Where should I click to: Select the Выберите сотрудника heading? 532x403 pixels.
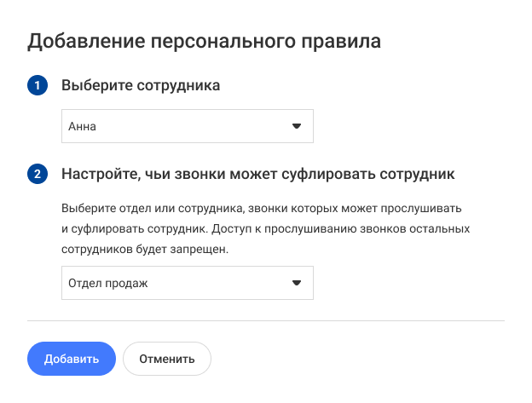pyautogui.click(x=141, y=85)
